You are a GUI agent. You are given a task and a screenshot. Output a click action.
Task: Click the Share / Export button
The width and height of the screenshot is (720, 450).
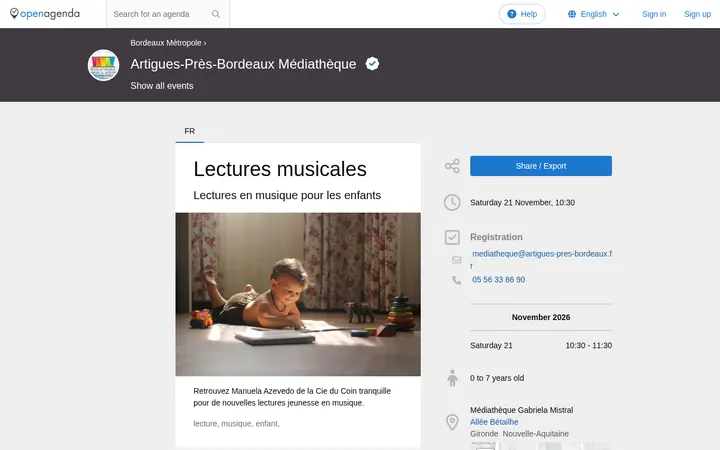(x=540, y=166)
